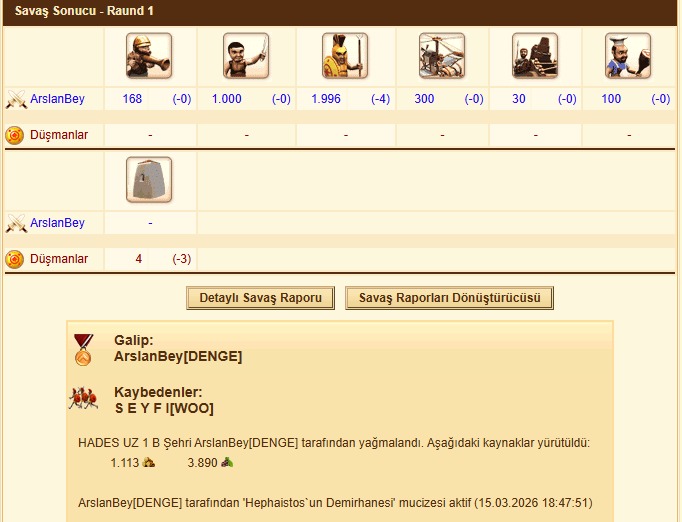Click the cook unit icon
This screenshot has height=522, width=682.
click(628, 56)
